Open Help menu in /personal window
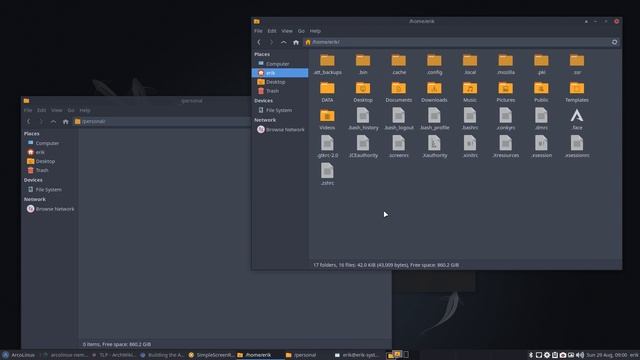The image size is (640, 360). coord(85,110)
